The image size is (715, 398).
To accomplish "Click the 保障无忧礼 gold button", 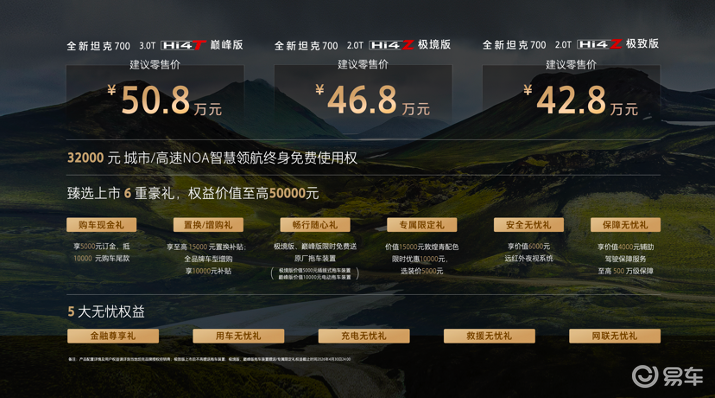I will [625, 225].
